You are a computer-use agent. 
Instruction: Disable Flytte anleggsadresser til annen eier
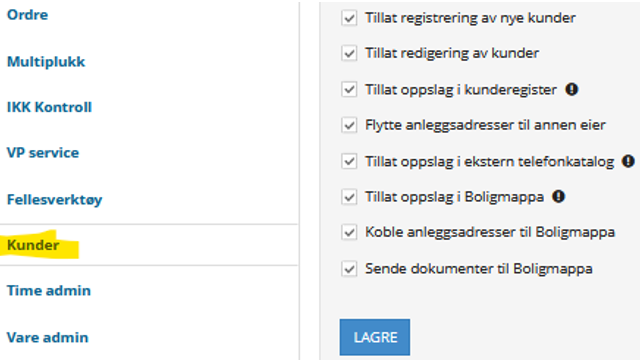(349, 125)
